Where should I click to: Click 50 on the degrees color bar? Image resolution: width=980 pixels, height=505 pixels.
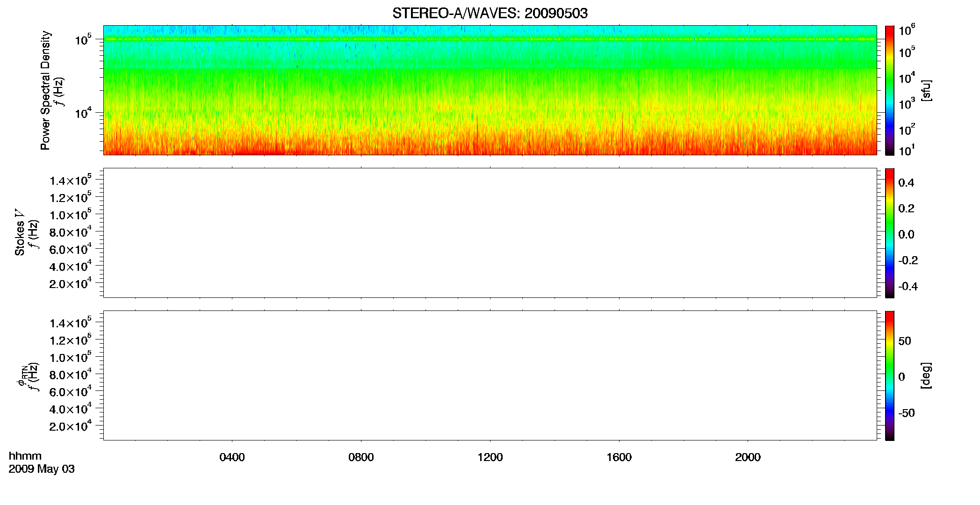coord(905,341)
